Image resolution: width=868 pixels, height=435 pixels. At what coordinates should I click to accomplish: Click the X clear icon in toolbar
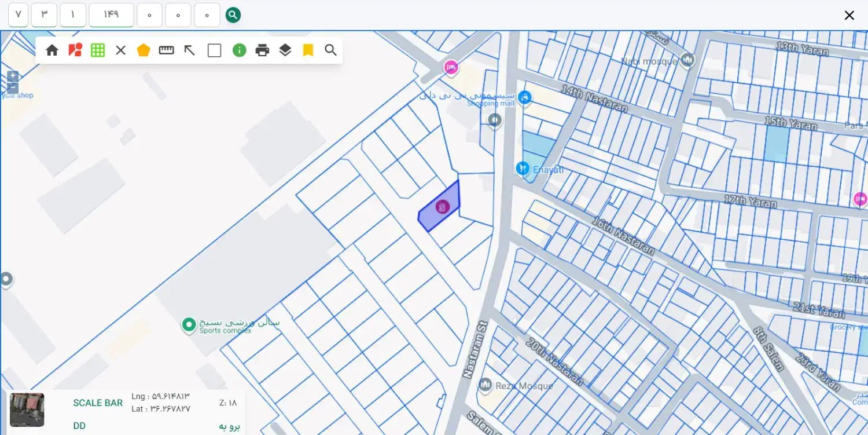(120, 50)
